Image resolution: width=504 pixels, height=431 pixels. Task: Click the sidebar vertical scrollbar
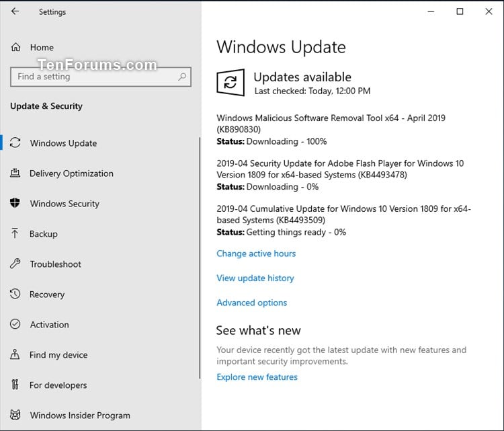200,258
